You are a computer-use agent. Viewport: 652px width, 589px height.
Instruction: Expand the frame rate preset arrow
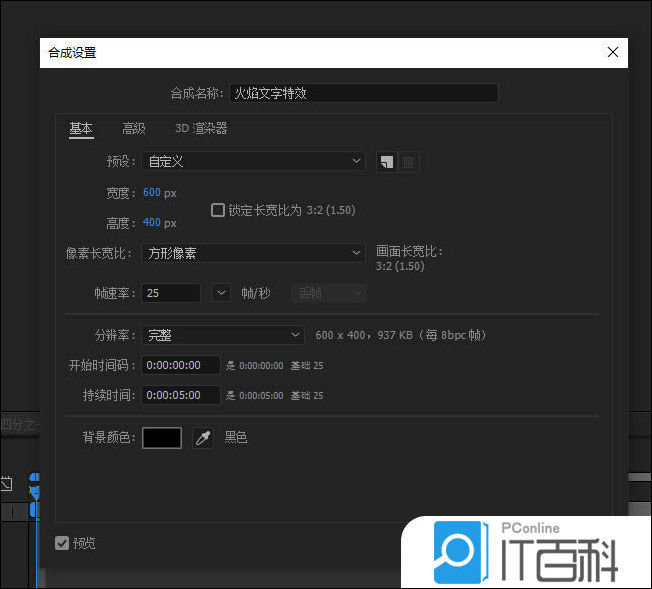pos(221,293)
